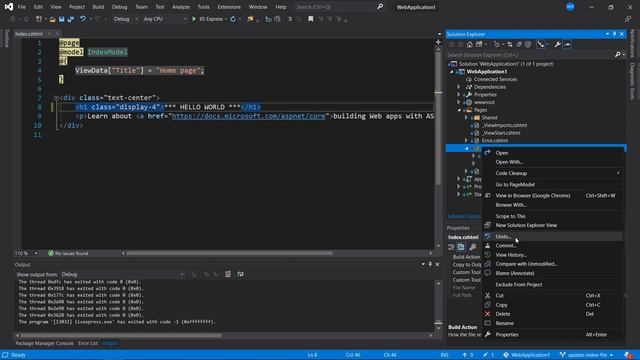Click the Show All Files icon in Solution Explorer
Viewport: 640px width, 360px height.
528,44
